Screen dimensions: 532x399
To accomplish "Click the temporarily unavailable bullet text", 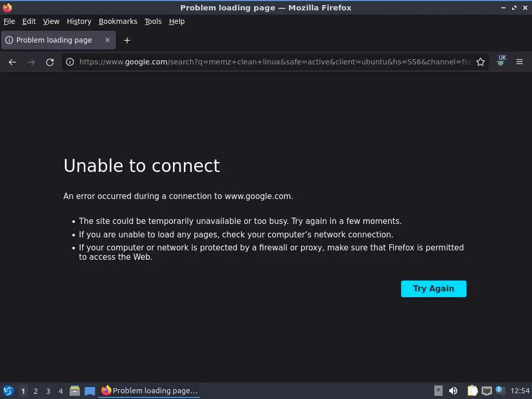I will pyautogui.click(x=240, y=221).
